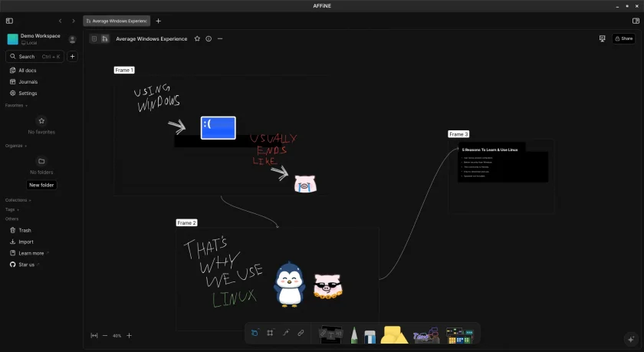This screenshot has height=352, width=644.
Task: Choose the frame tool in bottom toolbar
Action: 270,333
